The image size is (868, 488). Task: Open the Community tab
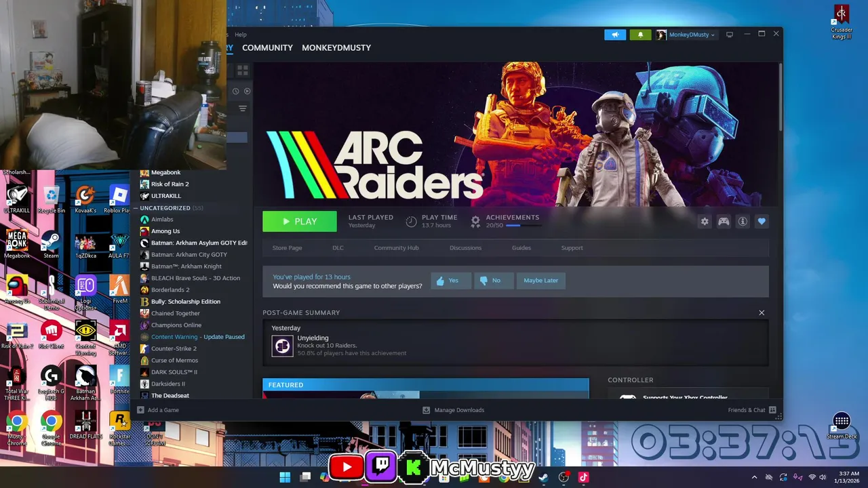(x=267, y=47)
